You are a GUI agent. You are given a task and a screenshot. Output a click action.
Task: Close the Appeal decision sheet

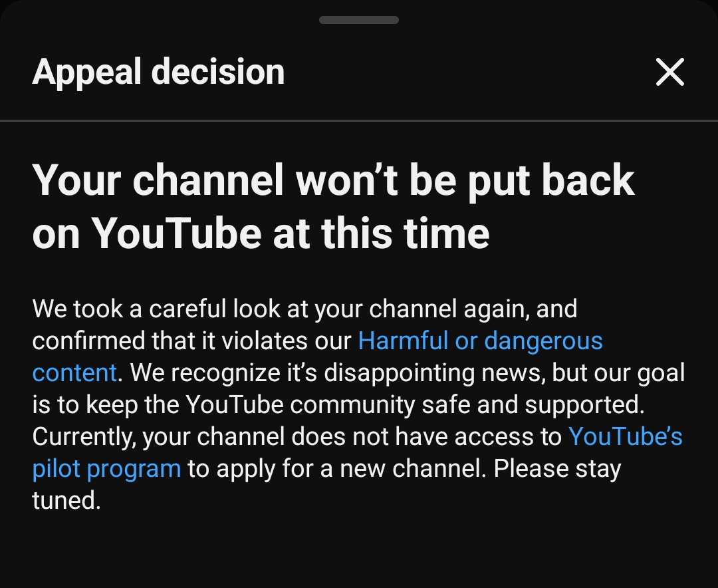(669, 72)
